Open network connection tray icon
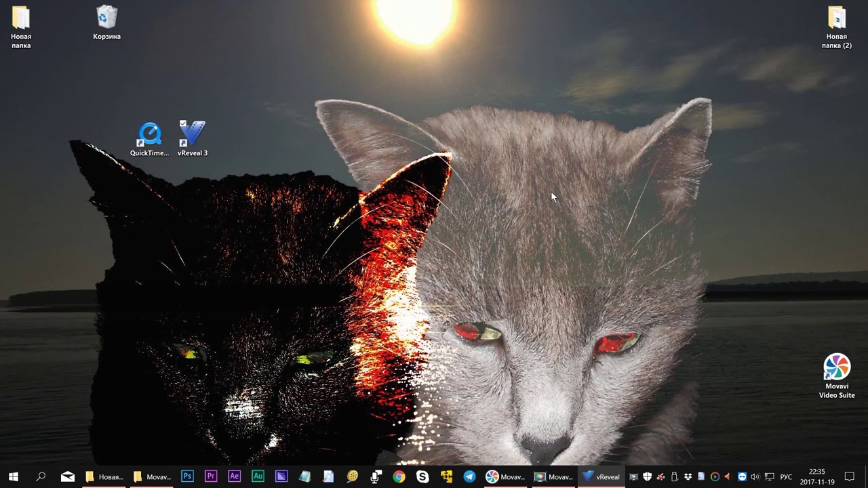Image resolution: width=868 pixels, height=488 pixels. click(x=769, y=476)
